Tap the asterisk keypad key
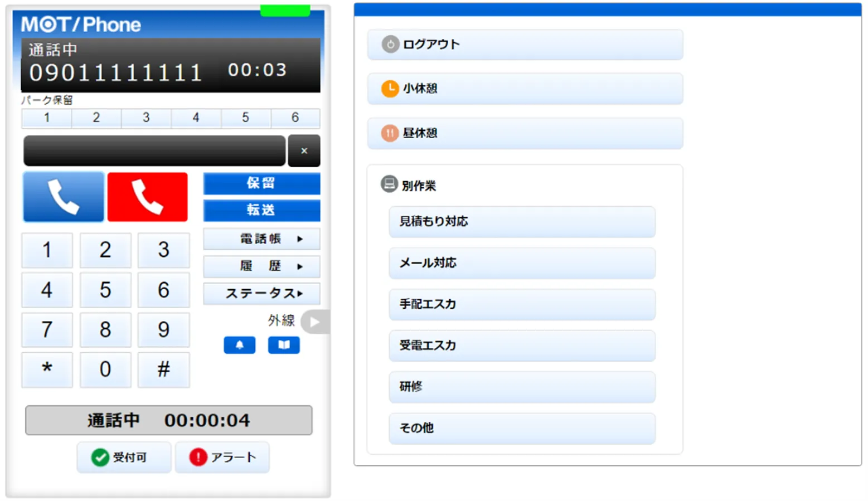Screen dimensions: 868x501 (x=47, y=369)
